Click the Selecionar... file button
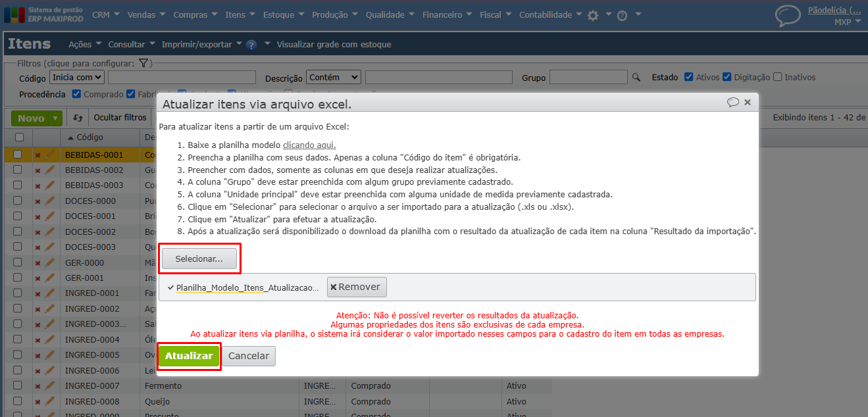This screenshot has width=868, height=417. [x=199, y=259]
